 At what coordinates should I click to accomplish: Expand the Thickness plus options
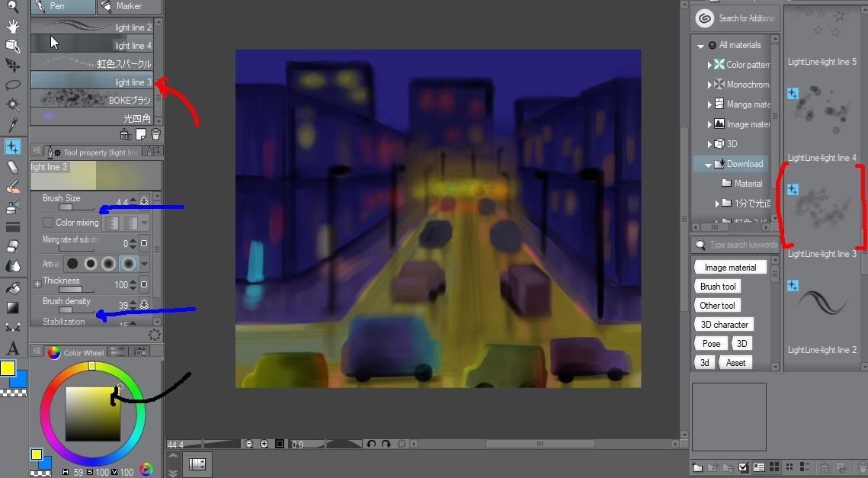coord(37,284)
